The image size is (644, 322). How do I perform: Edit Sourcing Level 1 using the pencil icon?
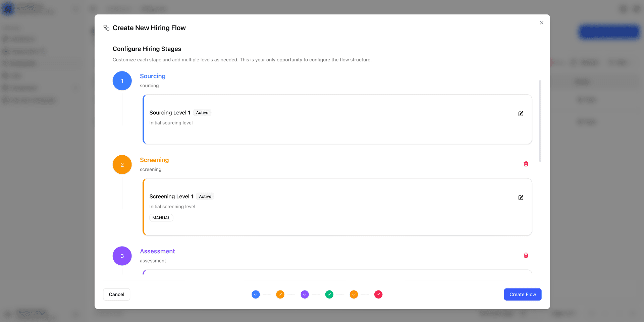521,114
